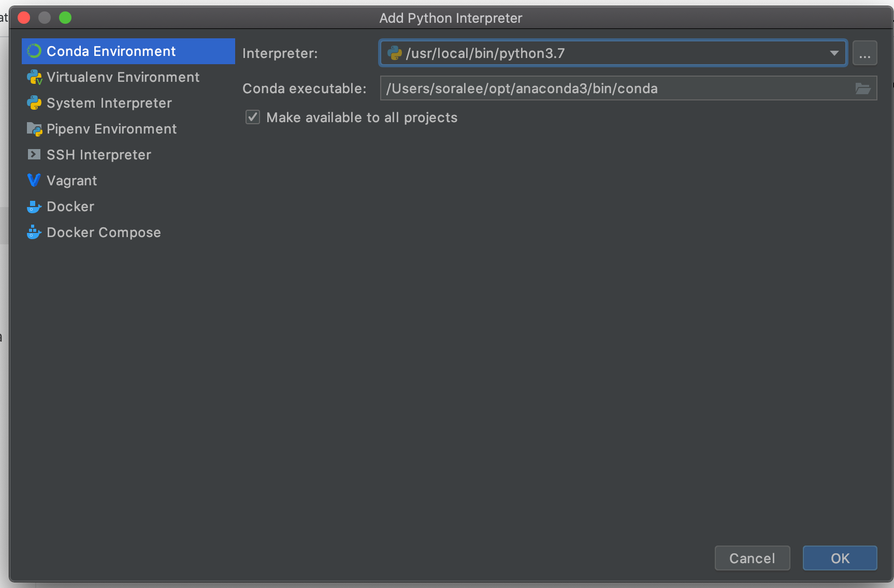Select the Vagrant interpreter type
Screen dimensions: 894x588
pyautogui.click(x=128, y=181)
